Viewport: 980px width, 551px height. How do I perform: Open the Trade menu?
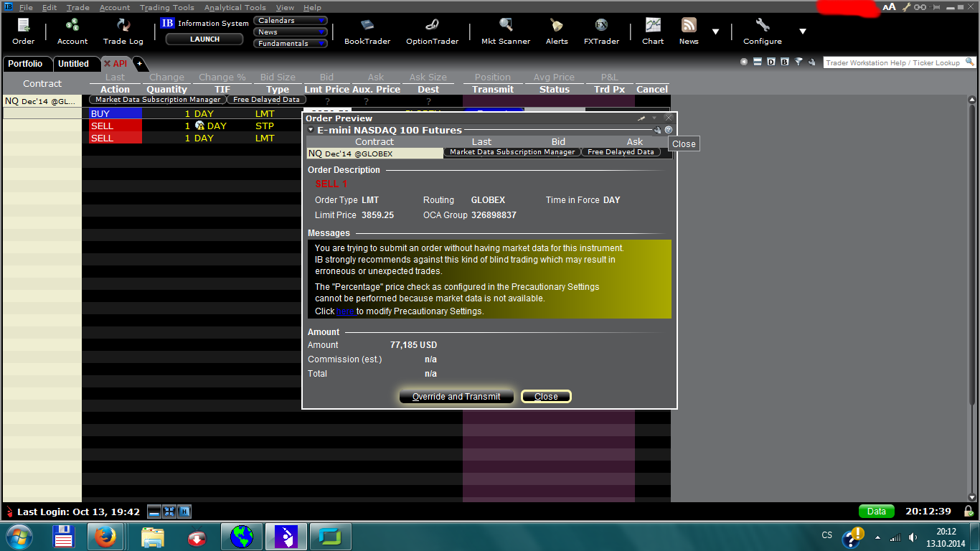pyautogui.click(x=77, y=7)
